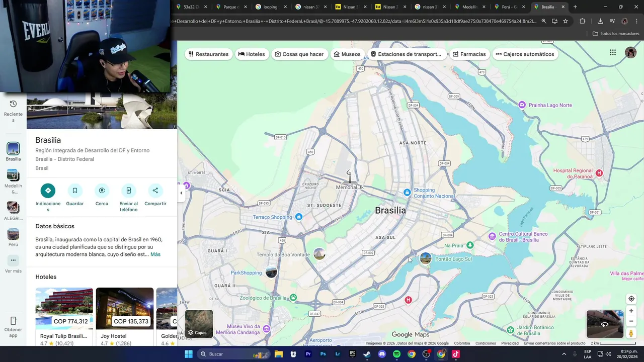The image size is (644, 362).
Task: Open the Condiciones link in map footer
Action: click(486, 343)
